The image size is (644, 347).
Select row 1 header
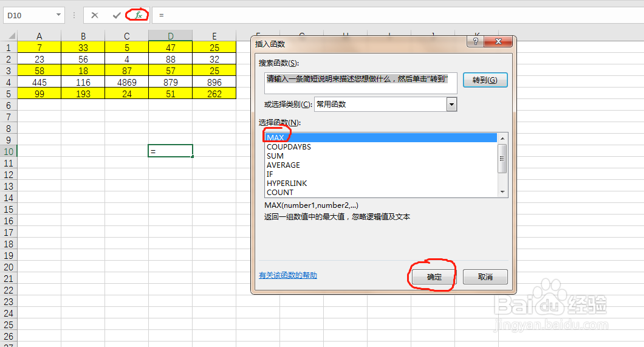9,47
